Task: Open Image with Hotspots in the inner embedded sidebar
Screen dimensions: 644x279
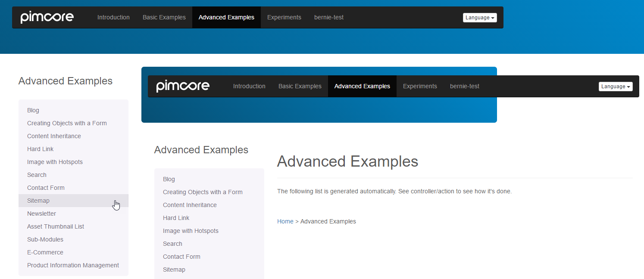Action: pos(191,231)
